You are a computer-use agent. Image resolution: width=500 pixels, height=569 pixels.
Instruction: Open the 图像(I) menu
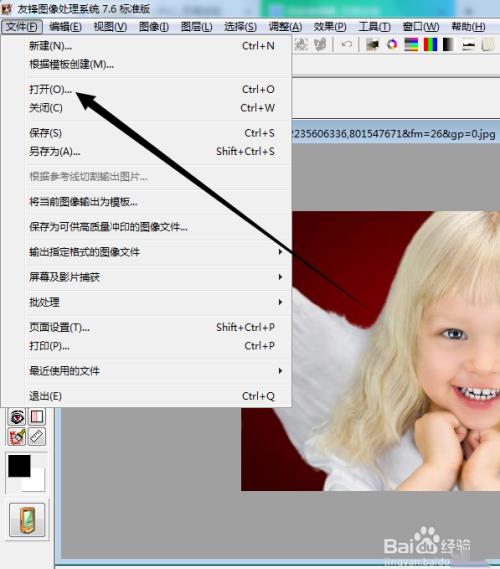(154, 27)
